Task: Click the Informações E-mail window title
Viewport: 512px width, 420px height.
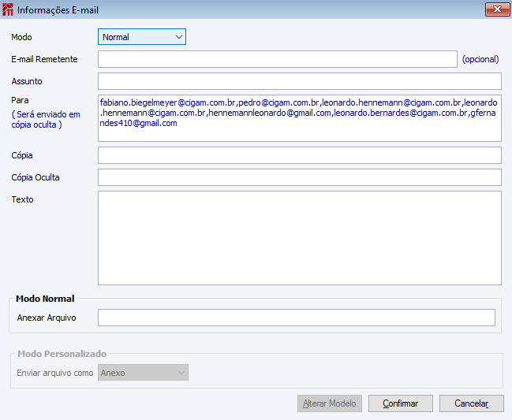Action: coord(58,10)
